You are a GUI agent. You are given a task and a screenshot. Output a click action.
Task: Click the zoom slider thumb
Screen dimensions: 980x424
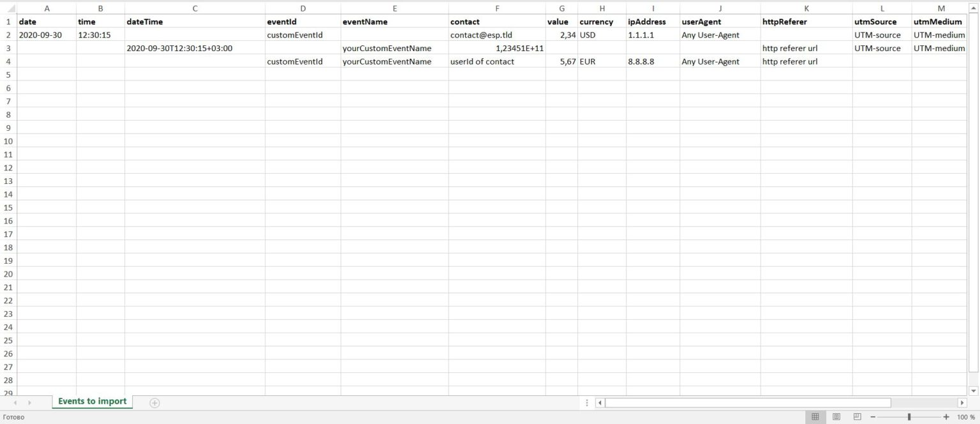pos(909,417)
